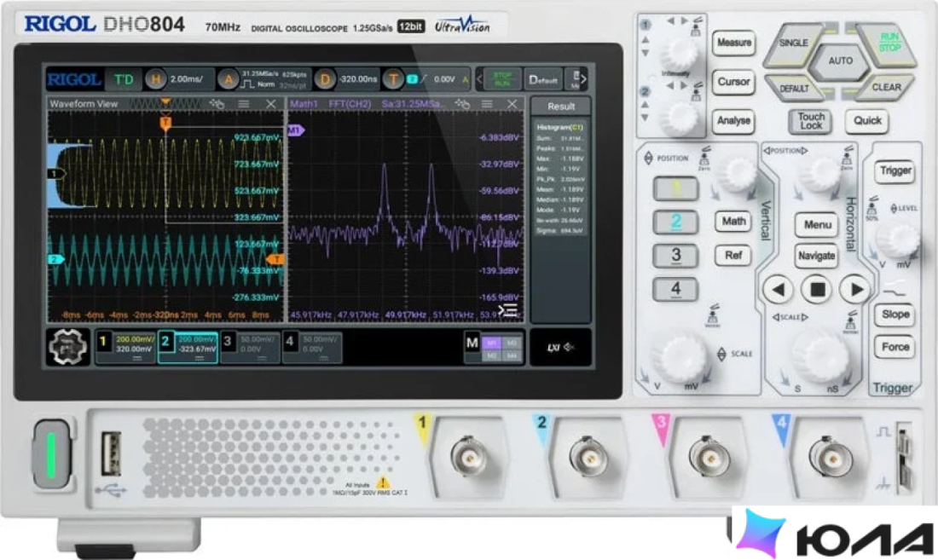Viewport: 938px width, 560px height.
Task: Click the channel 3 BNC connector
Action: (x=709, y=458)
